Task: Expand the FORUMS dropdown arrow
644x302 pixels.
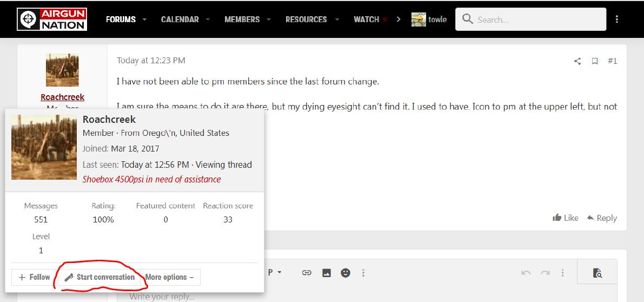Action: coord(144,19)
